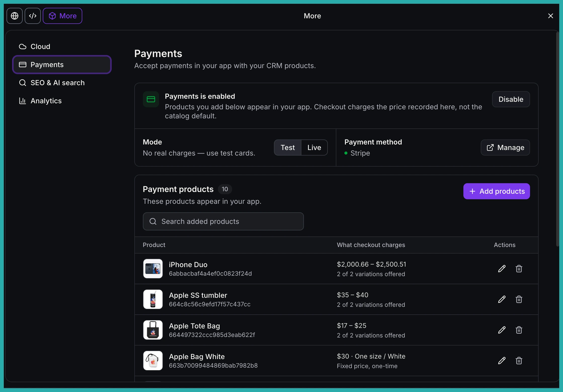Click the ID 663b70099484869bab7982b8
Image resolution: width=563 pixels, height=392 pixels.
tap(213, 366)
